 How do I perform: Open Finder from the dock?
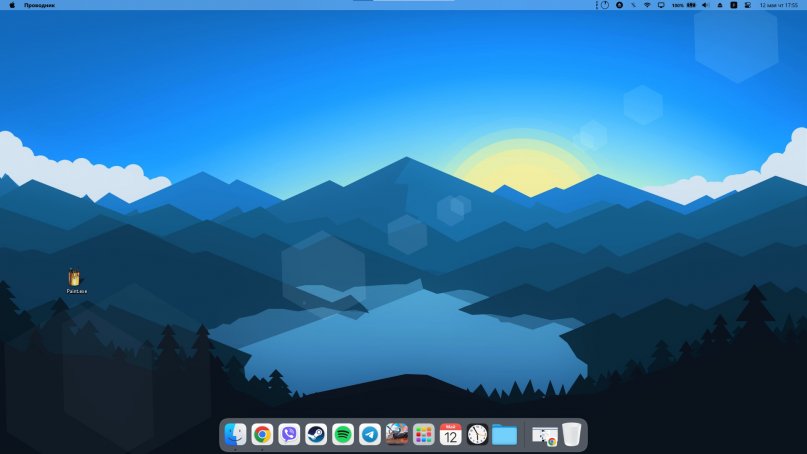tap(235, 434)
